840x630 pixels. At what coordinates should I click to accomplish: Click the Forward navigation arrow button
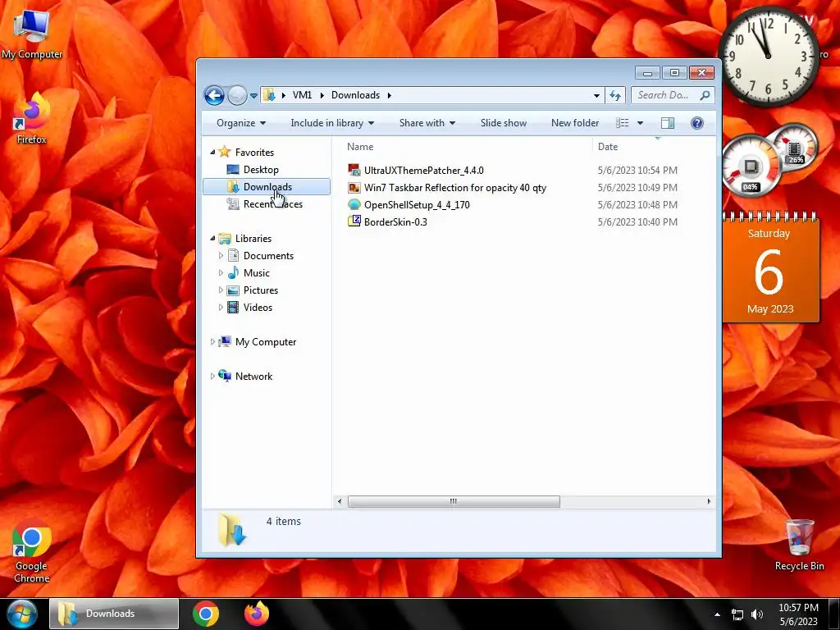(x=237, y=95)
